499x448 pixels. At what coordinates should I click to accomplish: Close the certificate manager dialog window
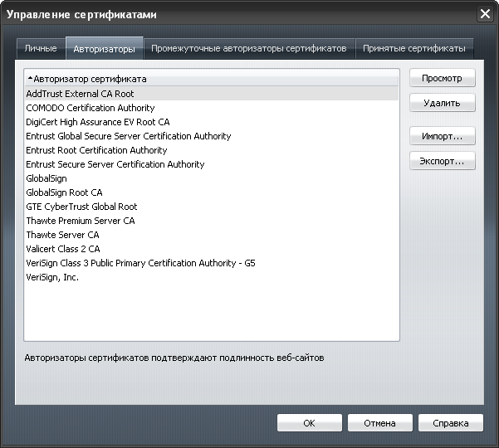pos(485,14)
